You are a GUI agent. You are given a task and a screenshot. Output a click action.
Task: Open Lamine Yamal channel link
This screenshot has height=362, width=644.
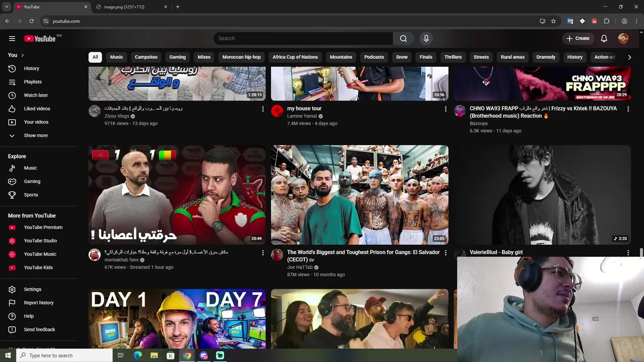(302, 116)
